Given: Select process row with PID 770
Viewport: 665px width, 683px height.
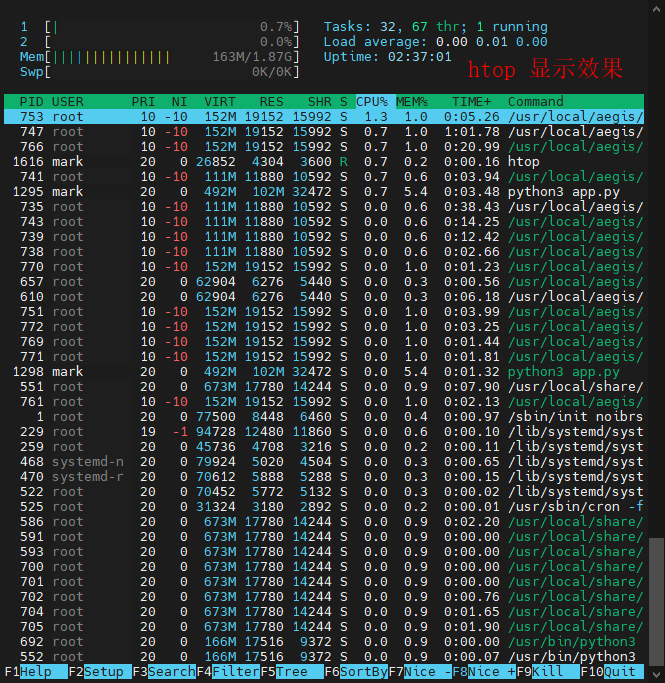Looking at the screenshot, I should point(324,267).
